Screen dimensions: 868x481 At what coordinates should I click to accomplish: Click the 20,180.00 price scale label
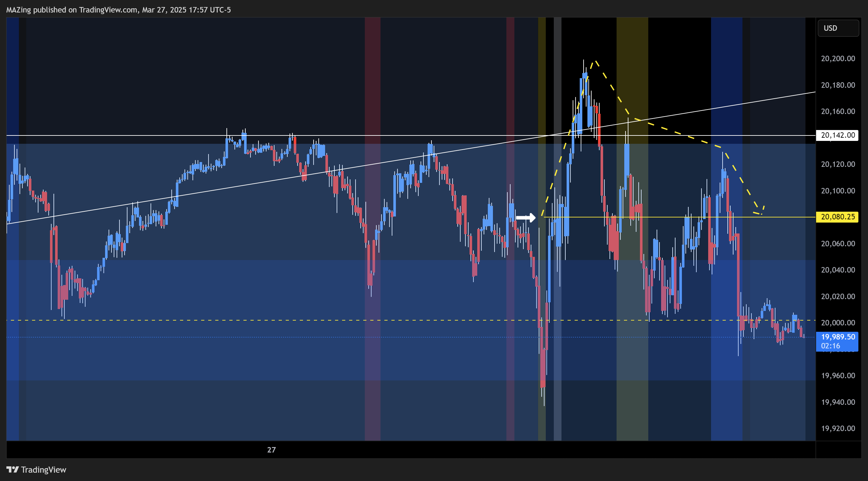click(838, 85)
